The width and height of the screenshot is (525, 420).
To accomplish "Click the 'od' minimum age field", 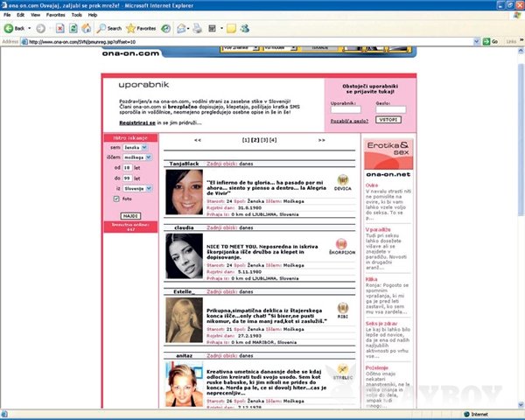I will pyautogui.click(x=127, y=167).
